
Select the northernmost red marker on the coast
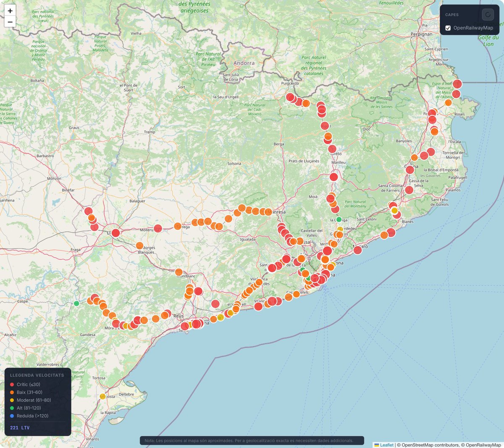(x=457, y=84)
